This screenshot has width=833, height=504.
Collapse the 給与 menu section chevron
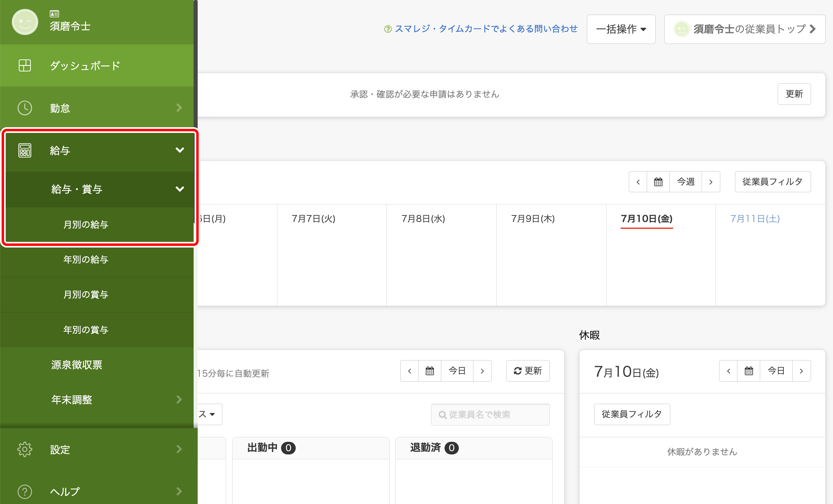180,150
